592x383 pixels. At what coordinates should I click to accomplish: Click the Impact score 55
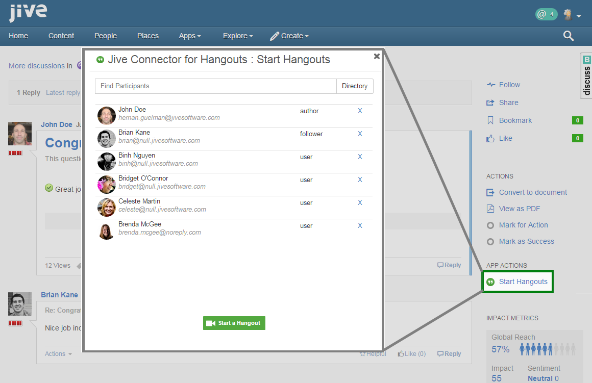click(496, 378)
